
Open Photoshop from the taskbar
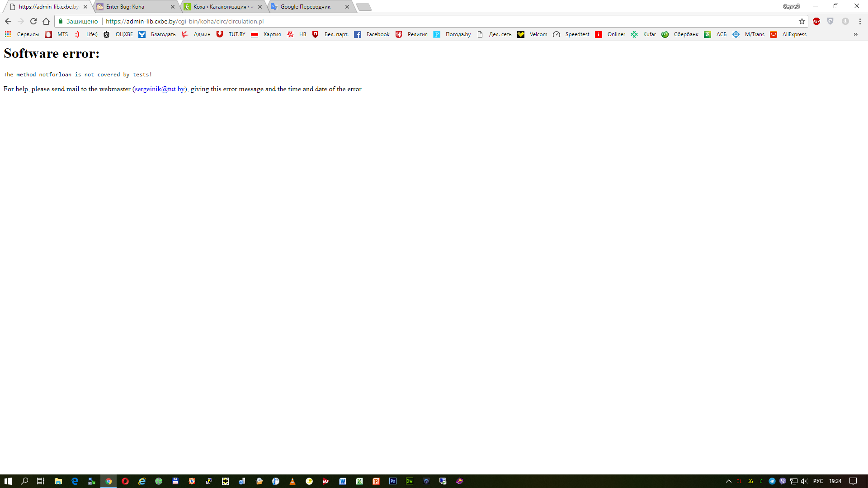393,481
